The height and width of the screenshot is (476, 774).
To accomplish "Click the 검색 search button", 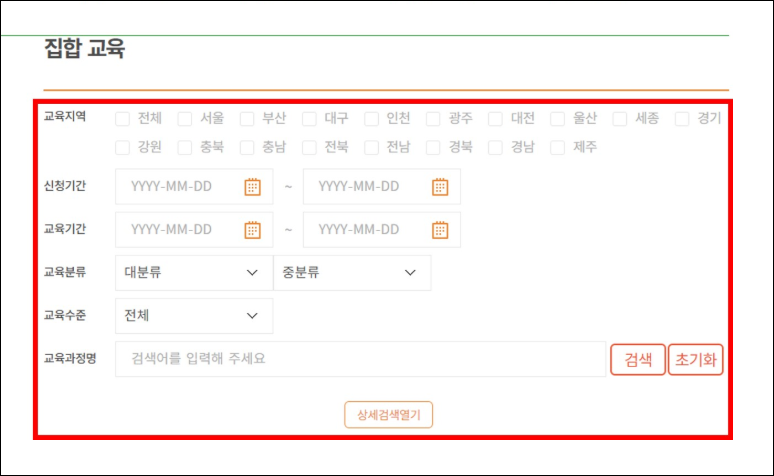I will click(638, 359).
